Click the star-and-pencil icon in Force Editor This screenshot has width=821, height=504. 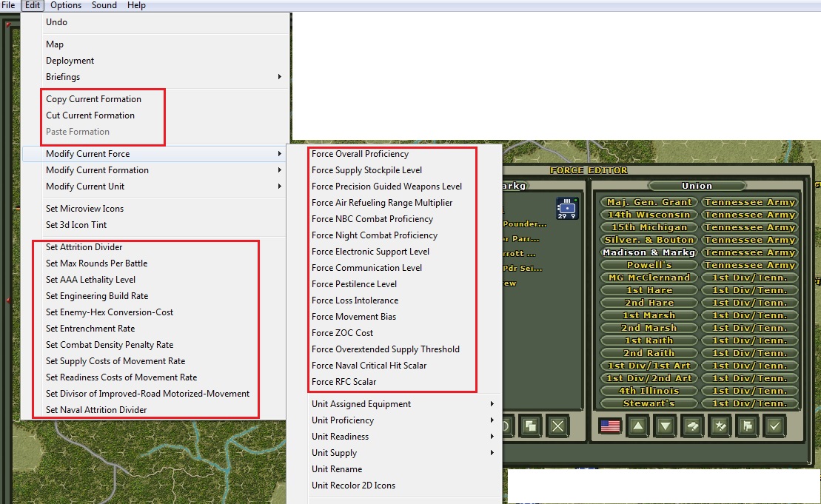(x=720, y=426)
